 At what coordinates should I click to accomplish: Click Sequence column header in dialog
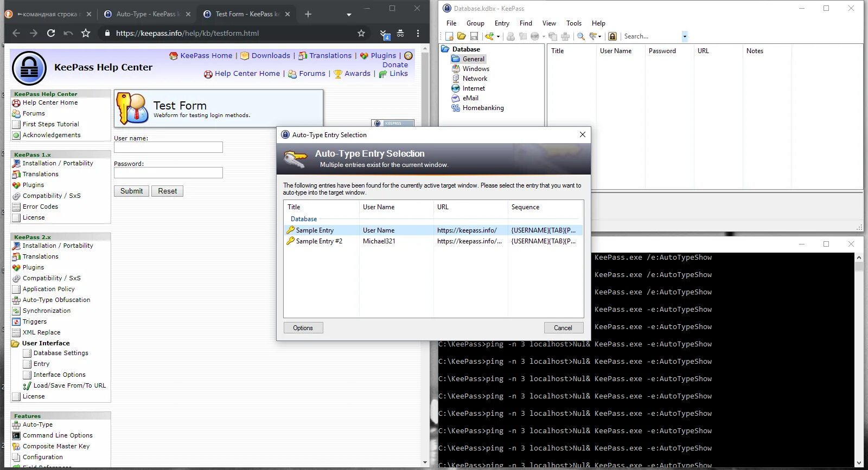pos(545,207)
